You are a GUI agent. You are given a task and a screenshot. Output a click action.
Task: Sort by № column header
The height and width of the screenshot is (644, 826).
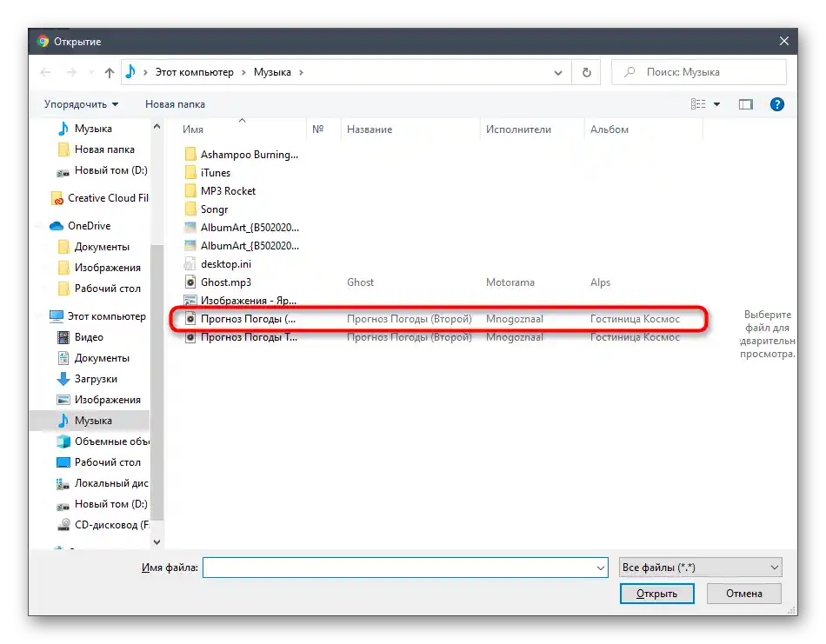(317, 129)
